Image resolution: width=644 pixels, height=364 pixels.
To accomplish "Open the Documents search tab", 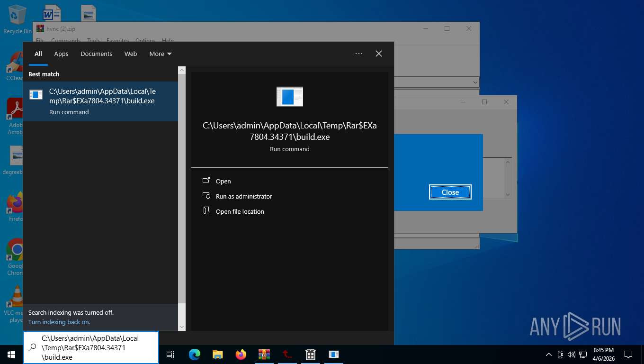I will click(x=96, y=54).
